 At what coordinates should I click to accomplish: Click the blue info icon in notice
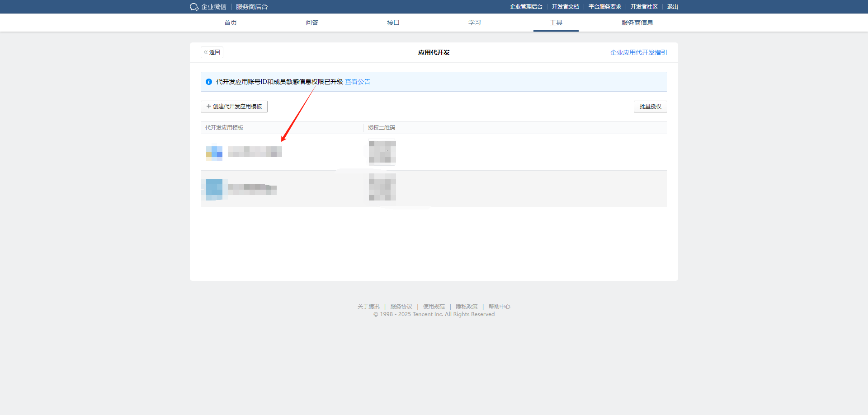pyautogui.click(x=209, y=82)
